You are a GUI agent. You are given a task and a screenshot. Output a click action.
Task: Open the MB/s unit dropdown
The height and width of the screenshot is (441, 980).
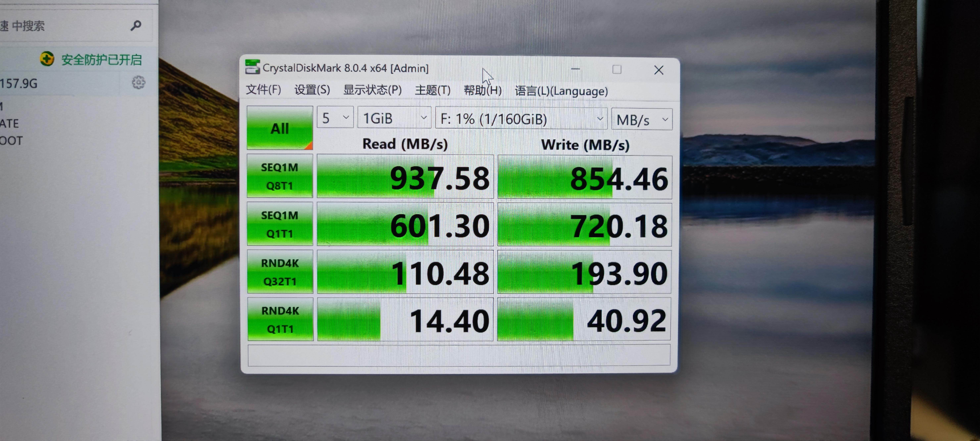pos(641,120)
